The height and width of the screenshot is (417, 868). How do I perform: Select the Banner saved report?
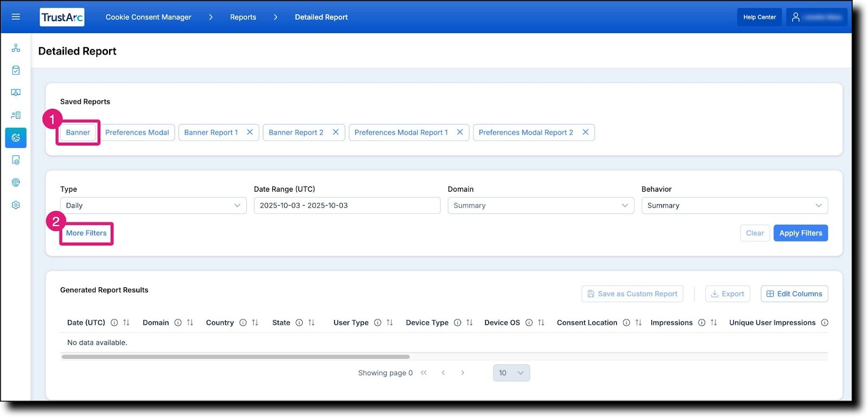tap(78, 132)
